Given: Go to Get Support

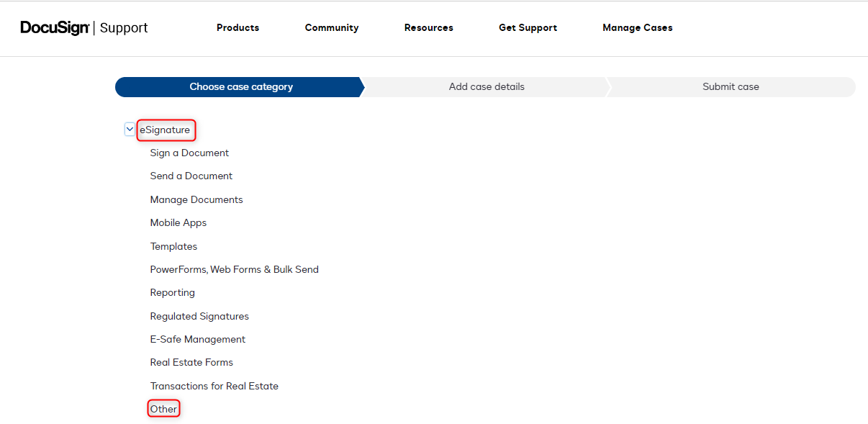Looking at the screenshot, I should coord(528,28).
